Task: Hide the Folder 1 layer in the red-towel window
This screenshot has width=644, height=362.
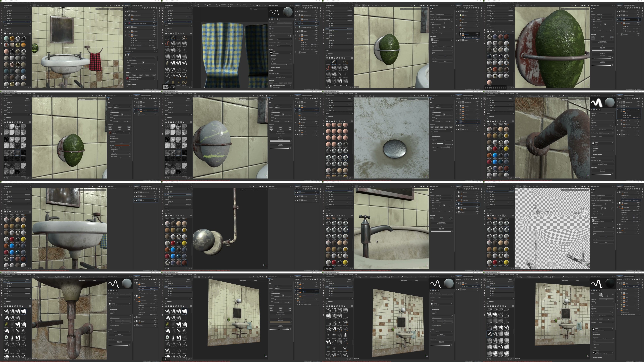Action: click(x=126, y=28)
